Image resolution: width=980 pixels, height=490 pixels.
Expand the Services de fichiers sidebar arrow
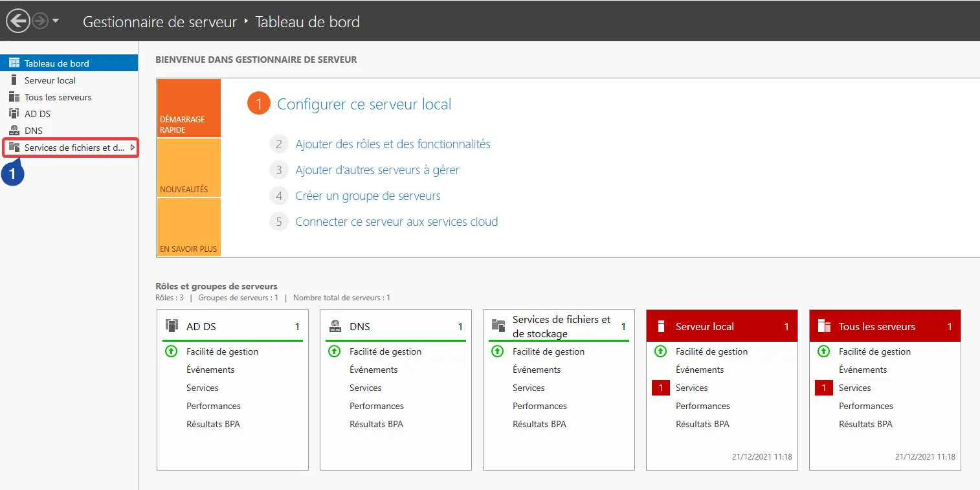pos(133,148)
